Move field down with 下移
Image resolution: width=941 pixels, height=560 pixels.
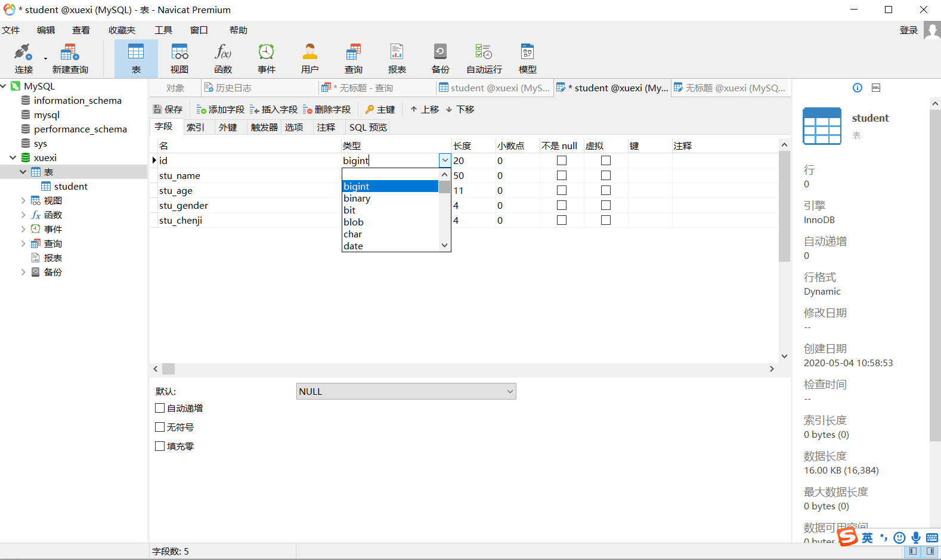(x=460, y=109)
